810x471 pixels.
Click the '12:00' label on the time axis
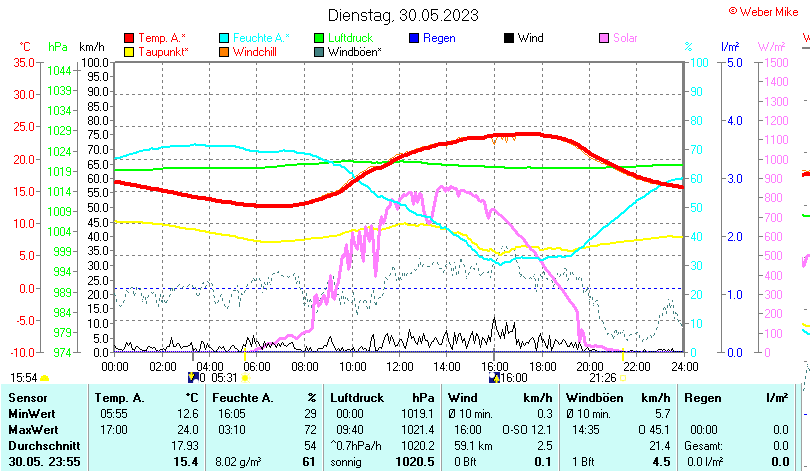point(399,367)
